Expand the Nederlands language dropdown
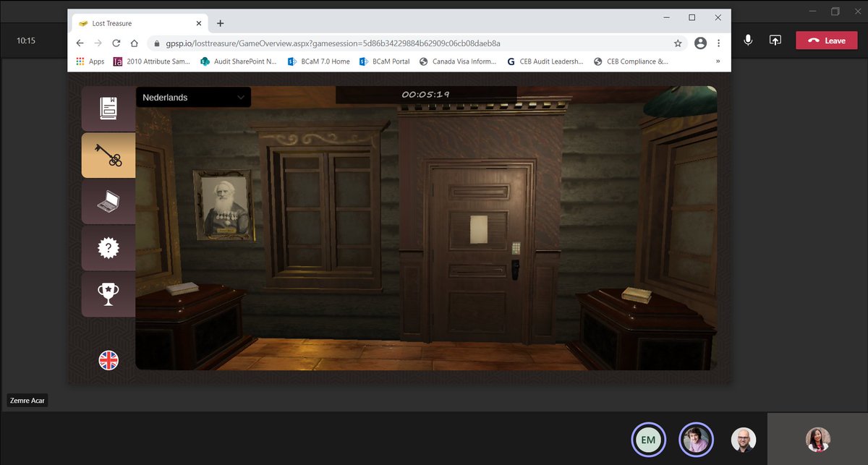868x465 pixels. (x=193, y=97)
